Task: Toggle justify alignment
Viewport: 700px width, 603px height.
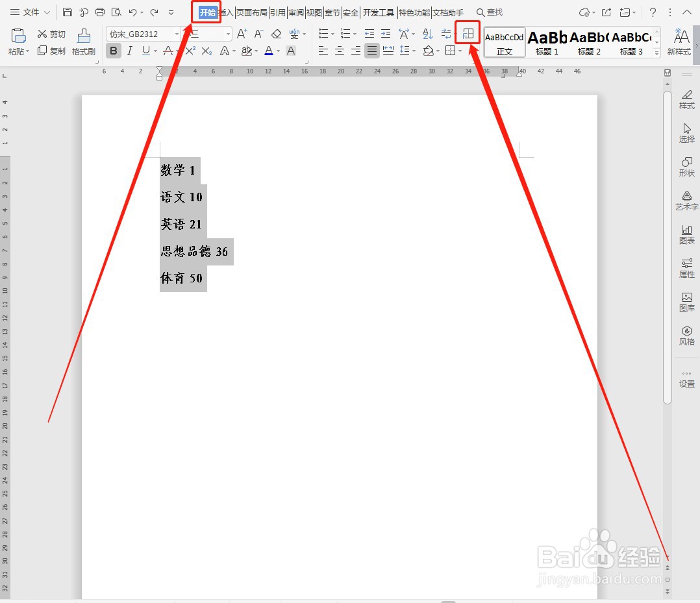Action: click(372, 51)
